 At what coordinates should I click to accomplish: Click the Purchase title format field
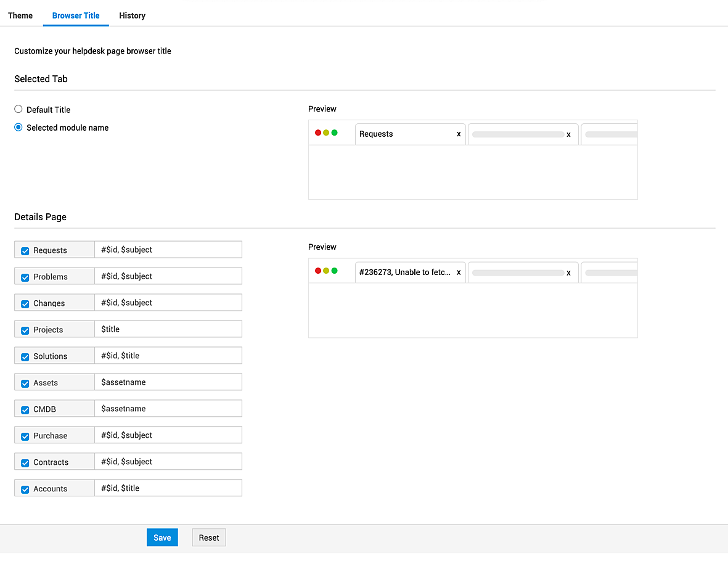tap(168, 435)
